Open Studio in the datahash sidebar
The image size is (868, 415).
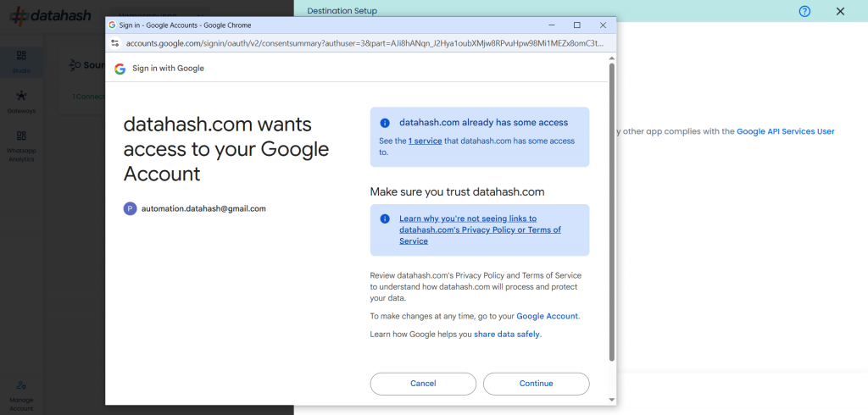21,62
